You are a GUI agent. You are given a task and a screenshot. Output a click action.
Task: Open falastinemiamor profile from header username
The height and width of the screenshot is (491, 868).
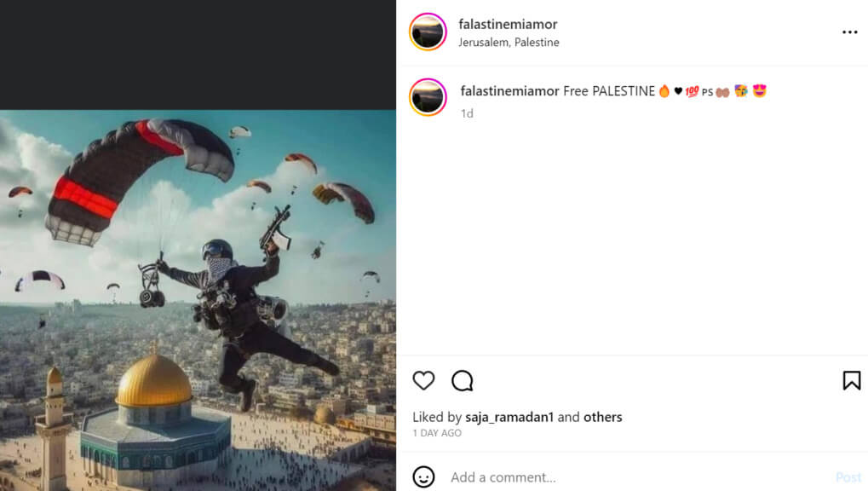[508, 25]
